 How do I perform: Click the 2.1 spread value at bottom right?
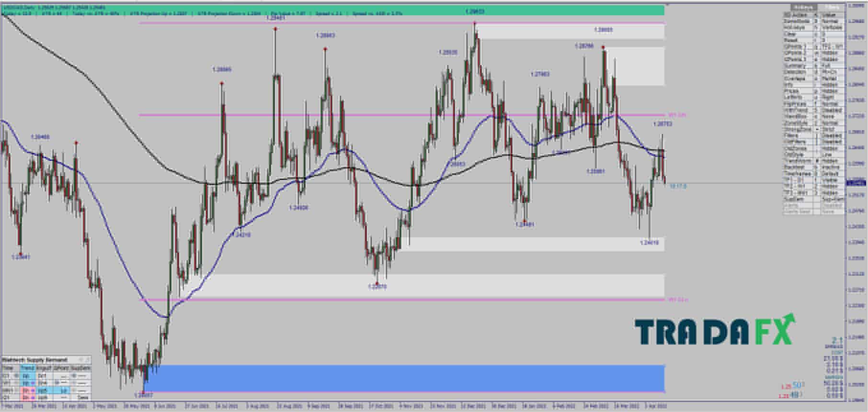(x=837, y=339)
